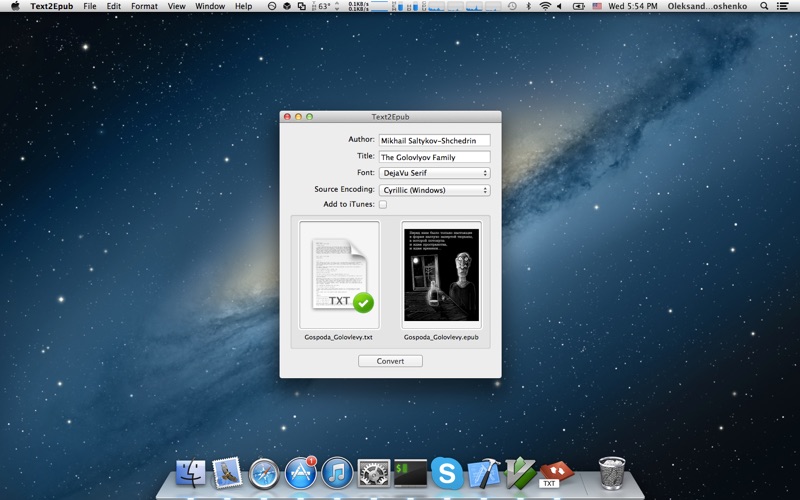Screen dimensions: 800x500
Task: Launch the Mail app in the dock
Action: [x=227, y=472]
